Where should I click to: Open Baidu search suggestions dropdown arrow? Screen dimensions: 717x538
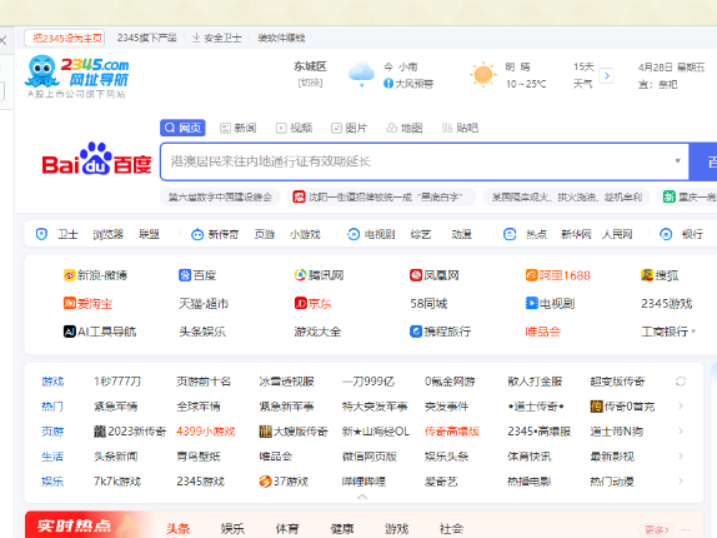678,161
